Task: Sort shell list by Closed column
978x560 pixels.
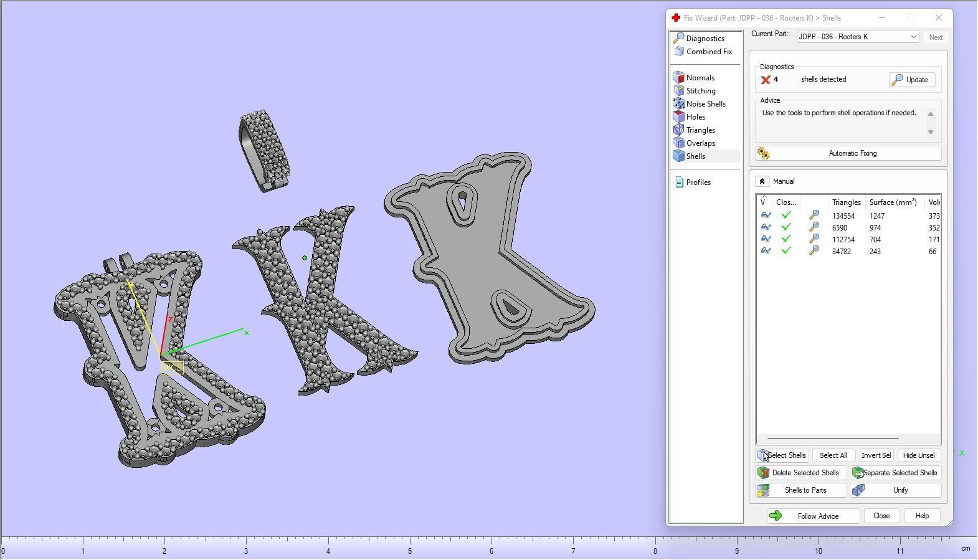Action: (786, 202)
